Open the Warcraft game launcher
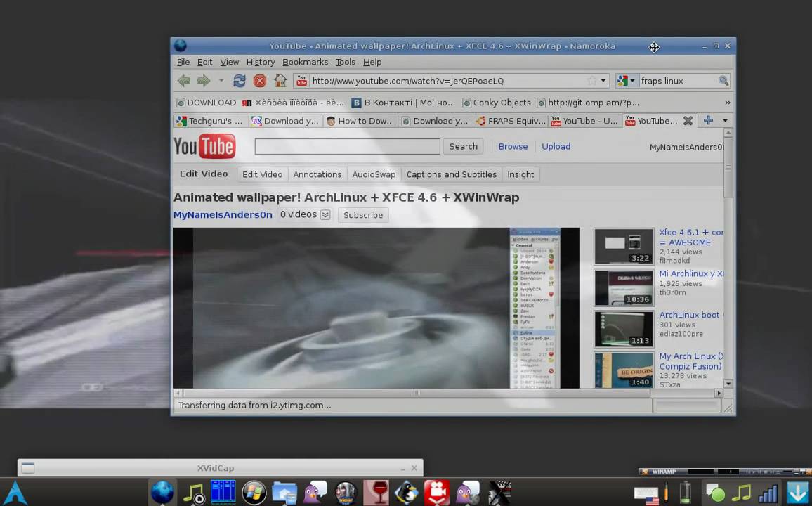The image size is (812, 506). coord(346,493)
